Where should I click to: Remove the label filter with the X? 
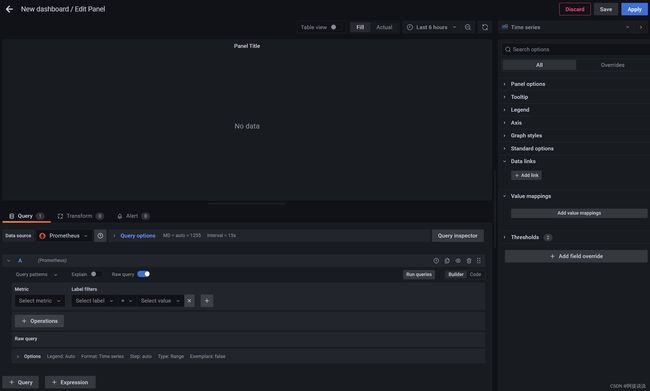coord(189,301)
